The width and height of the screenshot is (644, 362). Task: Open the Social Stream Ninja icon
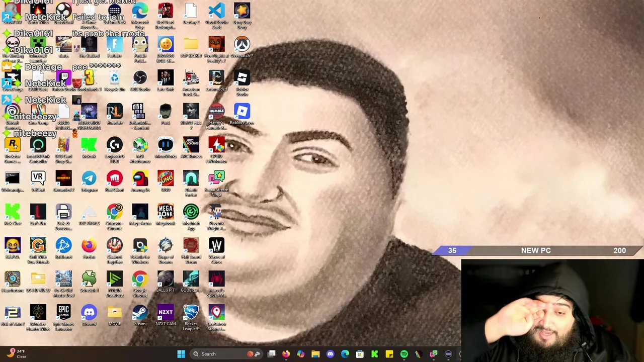pos(216,184)
